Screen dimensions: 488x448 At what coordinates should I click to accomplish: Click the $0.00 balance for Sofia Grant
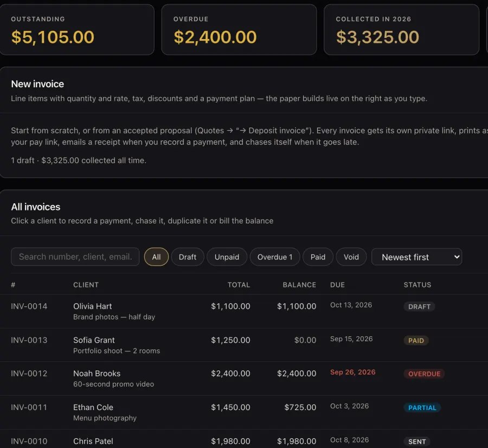click(305, 340)
